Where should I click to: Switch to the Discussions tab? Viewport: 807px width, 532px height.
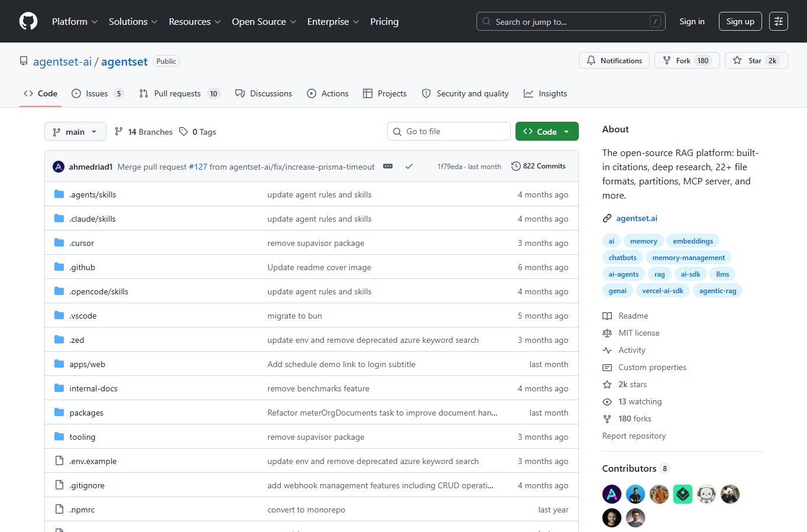[264, 93]
